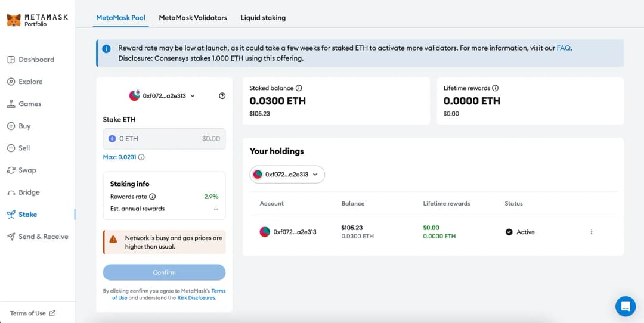Click the MetaMask fox logo
The width and height of the screenshot is (644, 323).
tap(14, 20)
